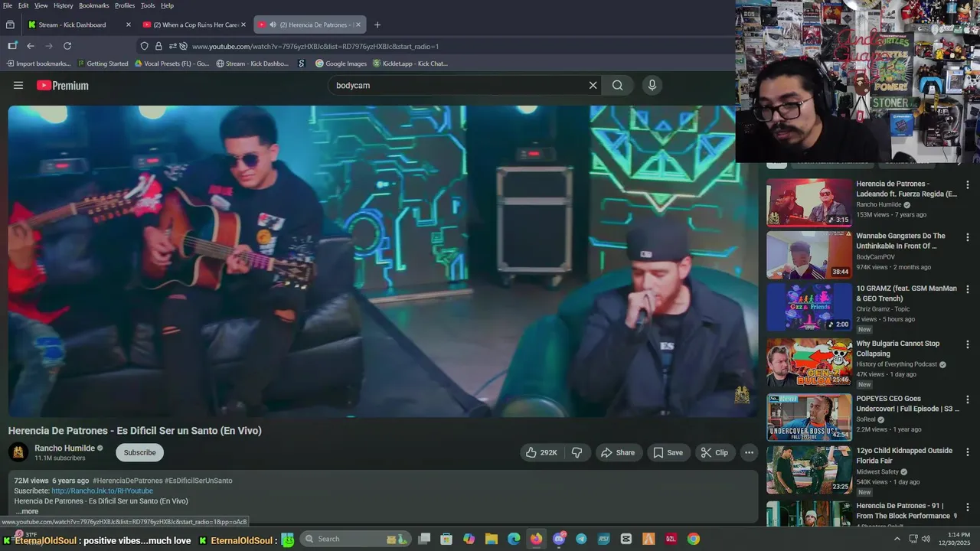Open the History menu
The height and width of the screenshot is (551, 980).
click(64, 5)
